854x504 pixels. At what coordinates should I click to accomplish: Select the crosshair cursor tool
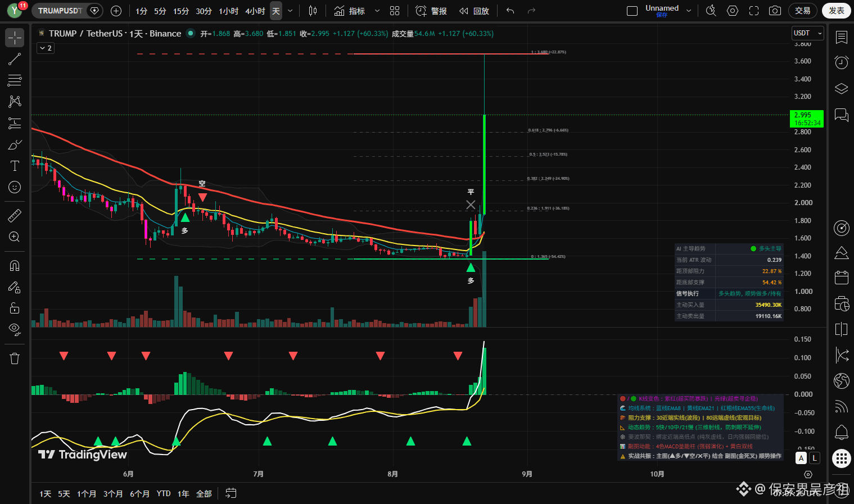(x=15, y=38)
